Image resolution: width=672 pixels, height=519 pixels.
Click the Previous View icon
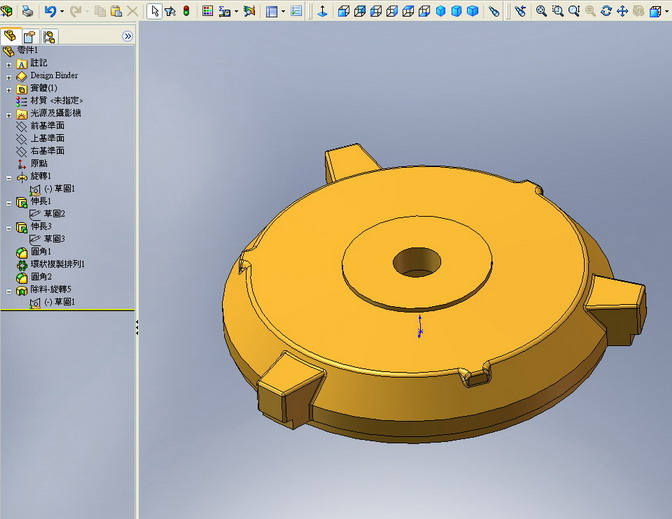520,11
